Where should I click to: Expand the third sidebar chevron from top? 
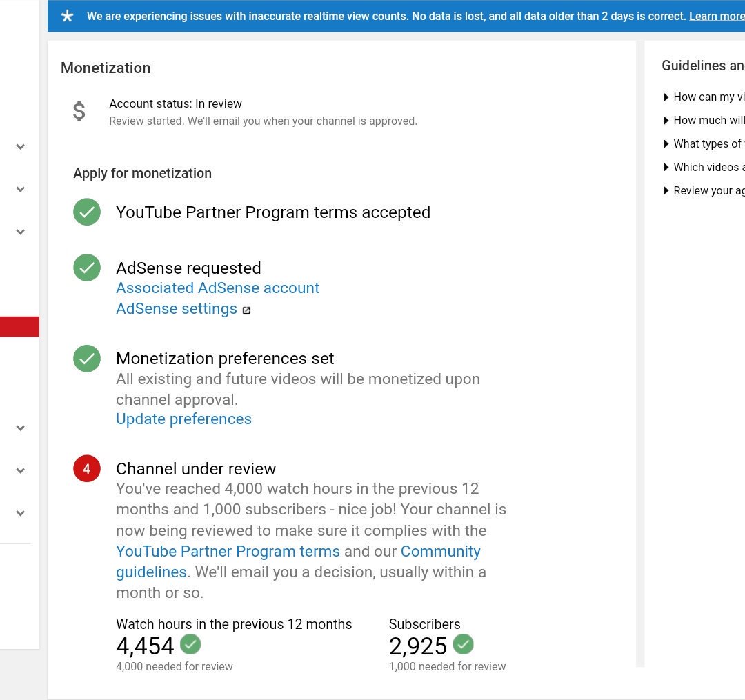pos(21,232)
